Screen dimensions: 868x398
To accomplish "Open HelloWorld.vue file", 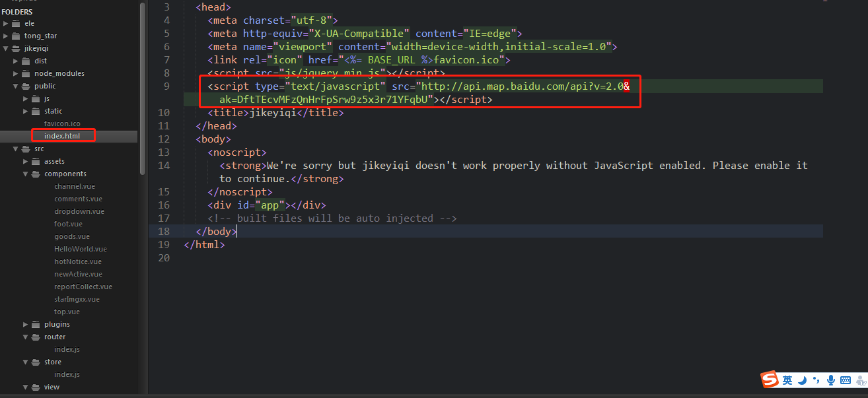I will point(81,249).
